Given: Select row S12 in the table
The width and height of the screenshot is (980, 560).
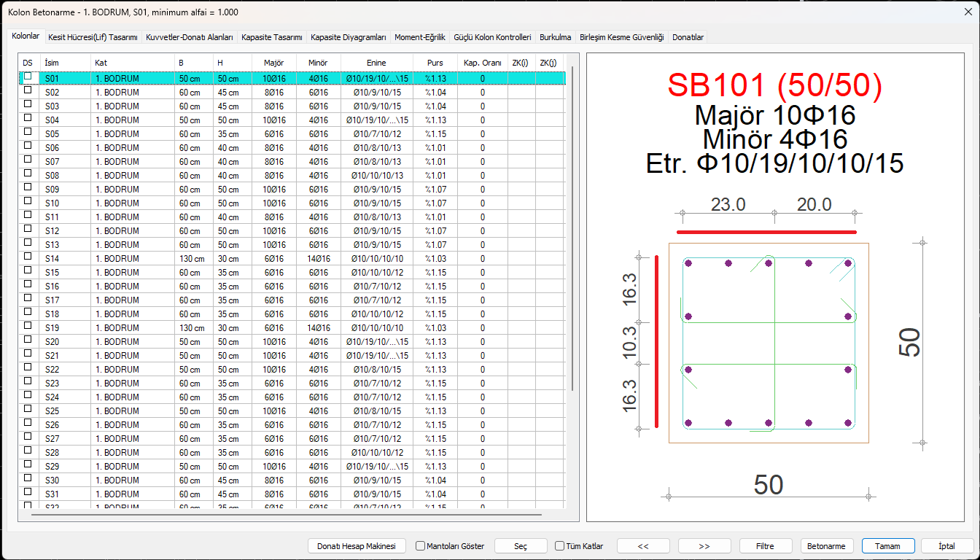Looking at the screenshot, I should [292, 230].
